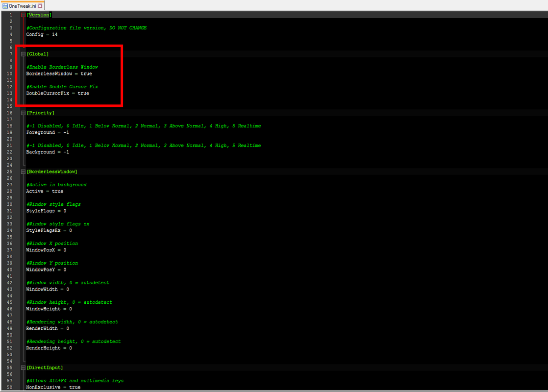Image resolution: width=548 pixels, height=392 pixels.
Task: Click line number 1 in the margin
Action: 11,15
